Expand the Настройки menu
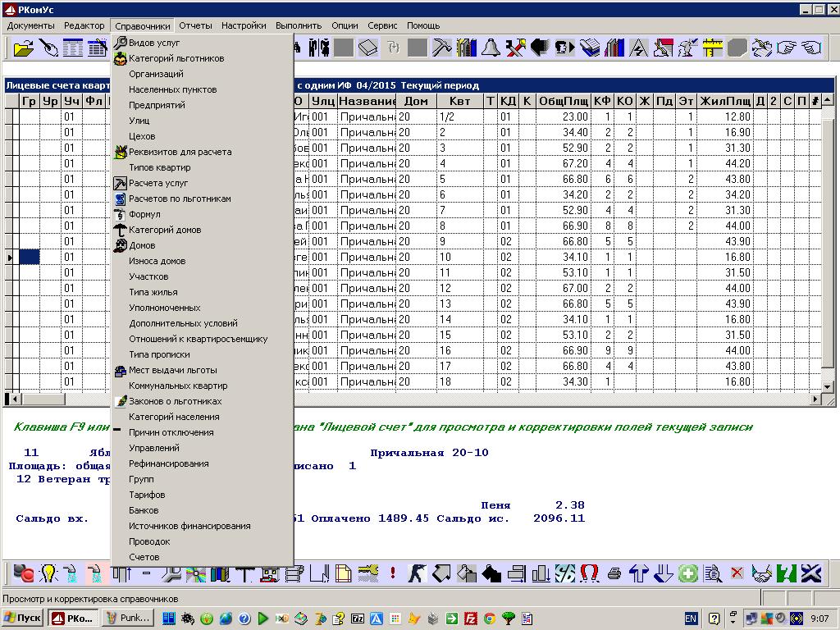 tap(244, 25)
